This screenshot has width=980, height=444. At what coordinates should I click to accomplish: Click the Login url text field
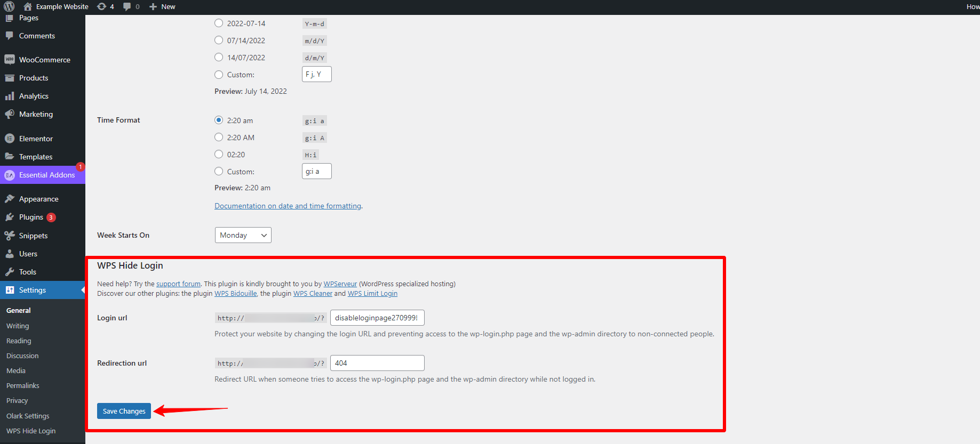377,318
